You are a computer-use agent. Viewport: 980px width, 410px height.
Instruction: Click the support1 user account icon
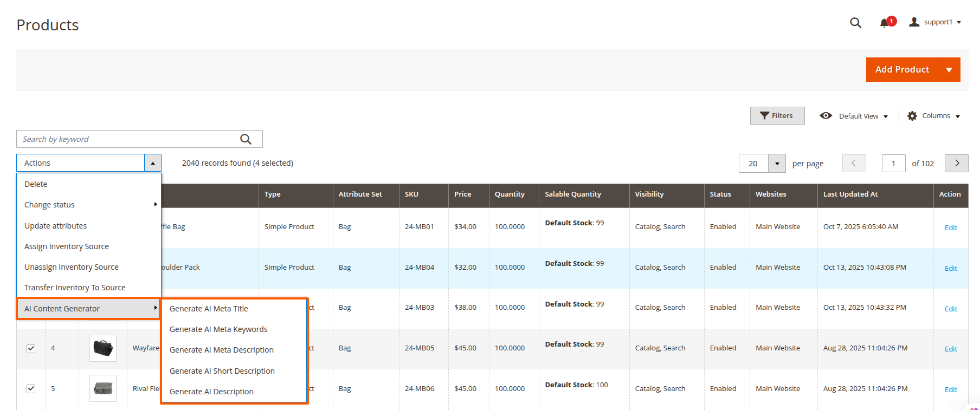(914, 22)
